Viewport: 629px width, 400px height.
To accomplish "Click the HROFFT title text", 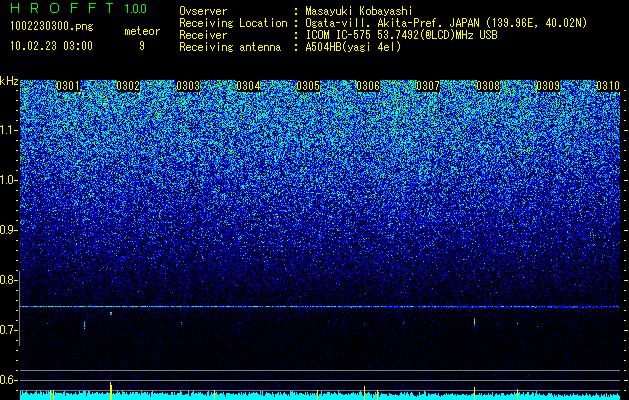I will click(63, 8).
